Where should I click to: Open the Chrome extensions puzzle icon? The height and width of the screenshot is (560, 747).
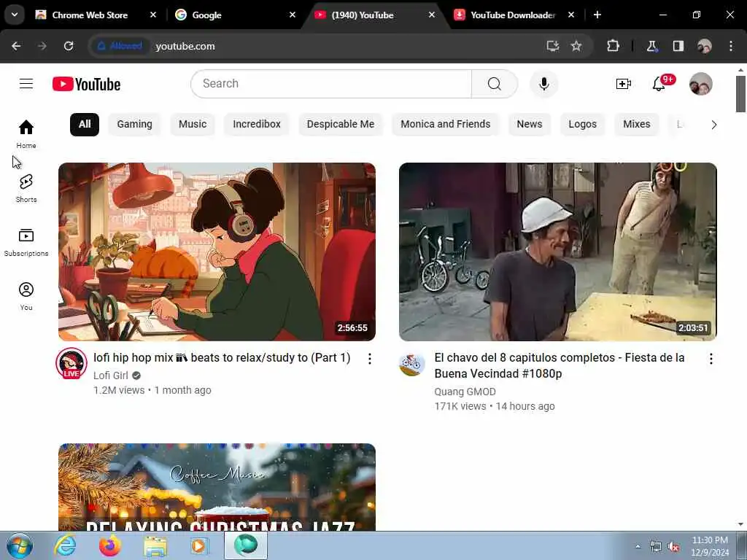coord(613,46)
